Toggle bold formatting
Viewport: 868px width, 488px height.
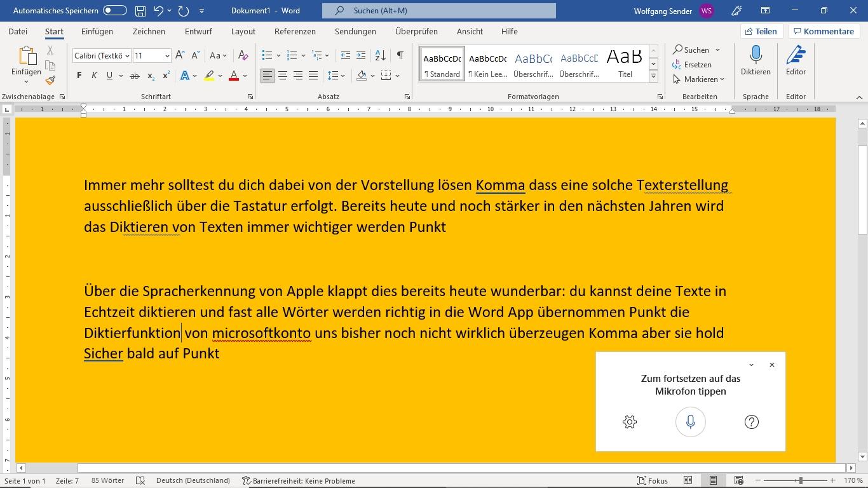click(x=79, y=76)
